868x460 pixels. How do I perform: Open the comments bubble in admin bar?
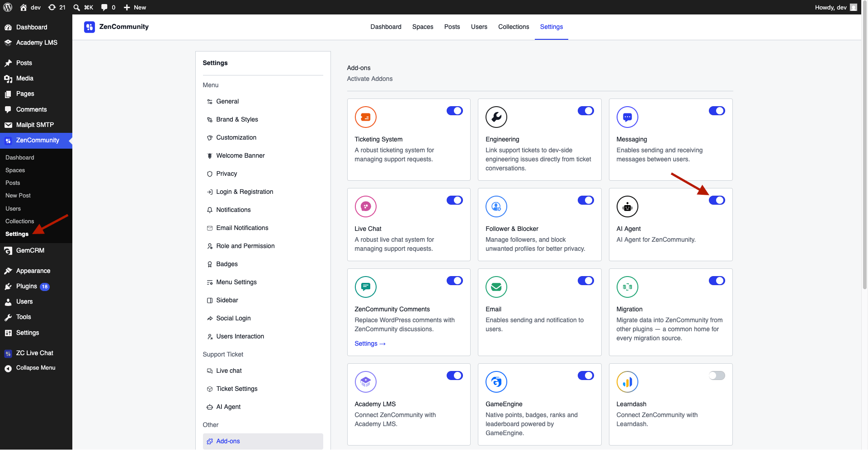tap(108, 7)
